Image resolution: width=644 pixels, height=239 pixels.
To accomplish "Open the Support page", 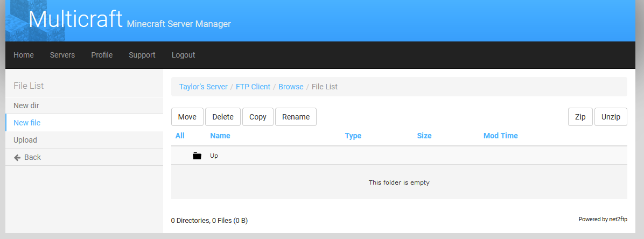I will [142, 55].
